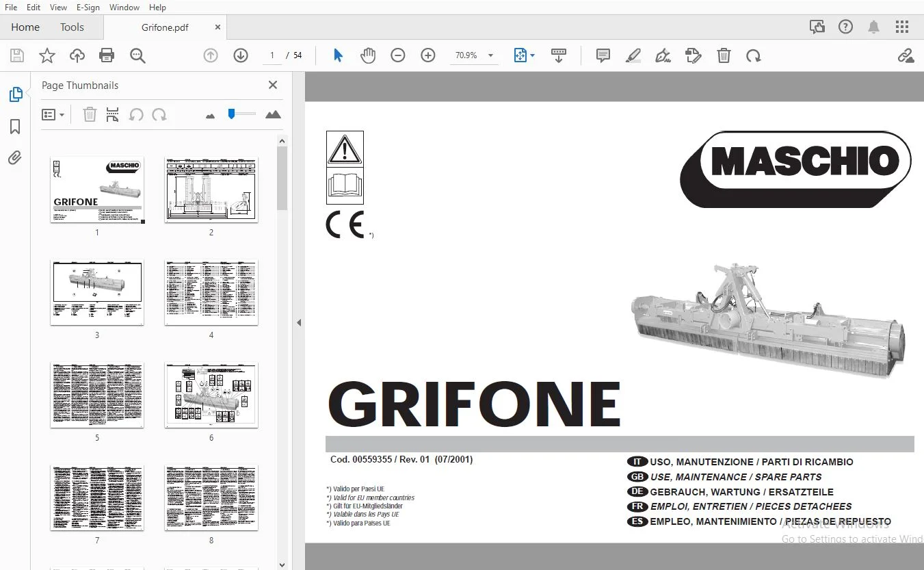The width and height of the screenshot is (924, 570).
Task: Open the Help question mark icon
Action: point(846,27)
